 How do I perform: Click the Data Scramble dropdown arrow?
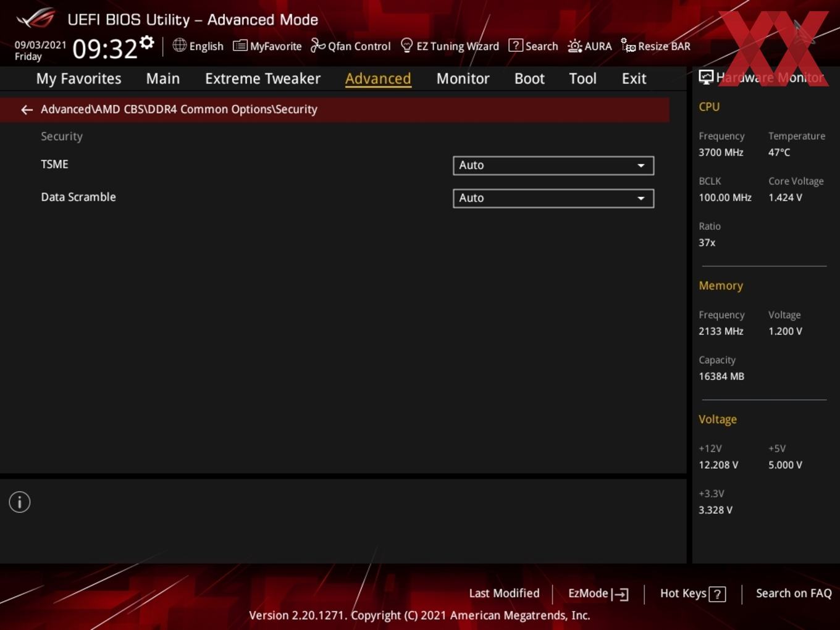pyautogui.click(x=641, y=198)
